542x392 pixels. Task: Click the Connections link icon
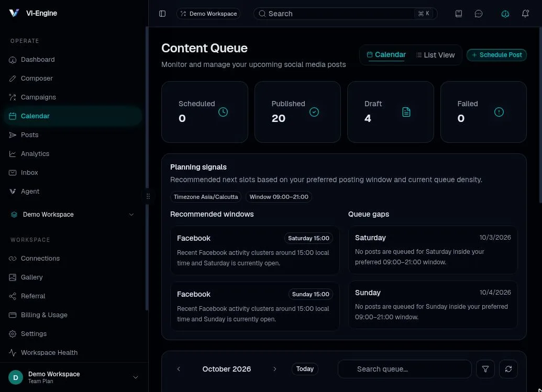click(x=13, y=259)
